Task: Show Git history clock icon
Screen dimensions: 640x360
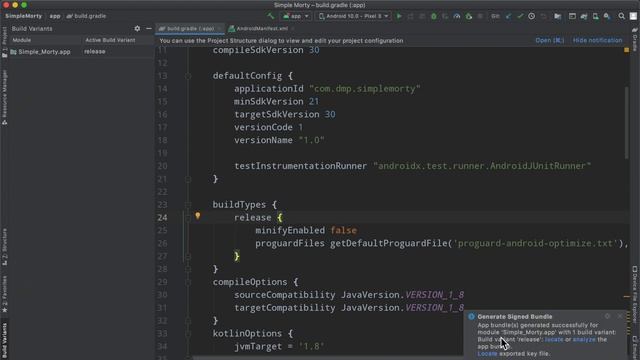Action: click(531, 16)
